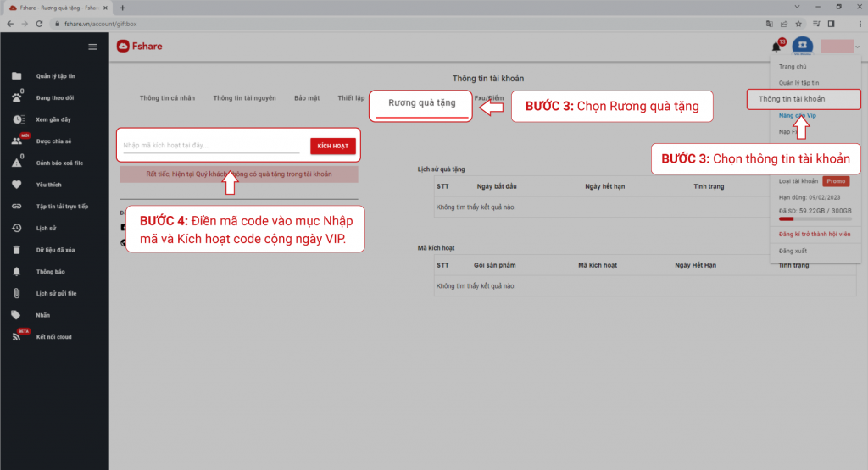Viewport: 868px width, 470px height.
Task: Click the KÍCH HOẠT button
Action: [x=332, y=146]
